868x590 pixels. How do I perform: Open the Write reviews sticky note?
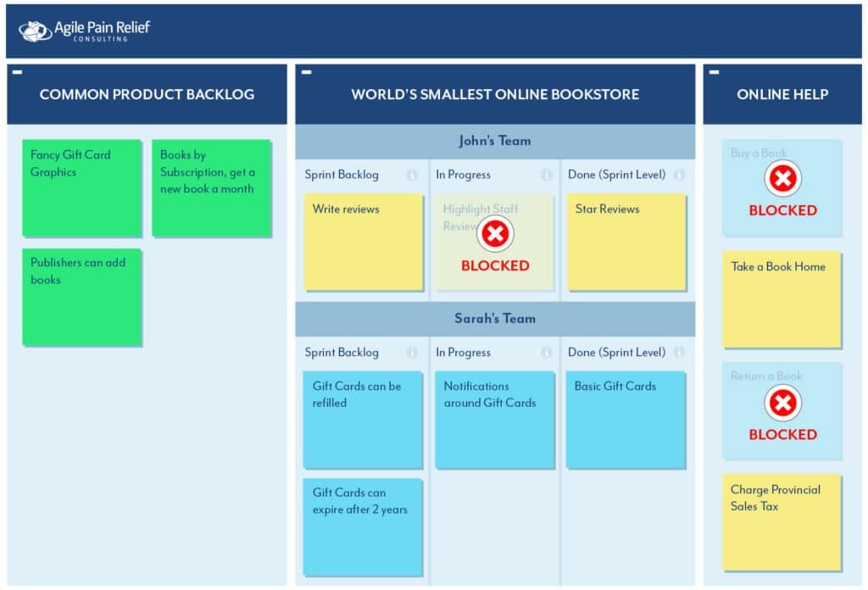click(363, 242)
